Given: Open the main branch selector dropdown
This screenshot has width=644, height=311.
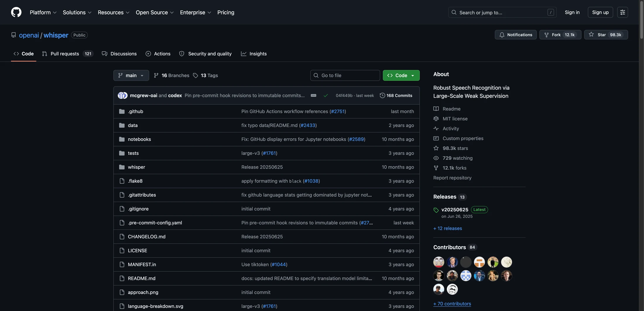Looking at the screenshot, I should pos(131,75).
